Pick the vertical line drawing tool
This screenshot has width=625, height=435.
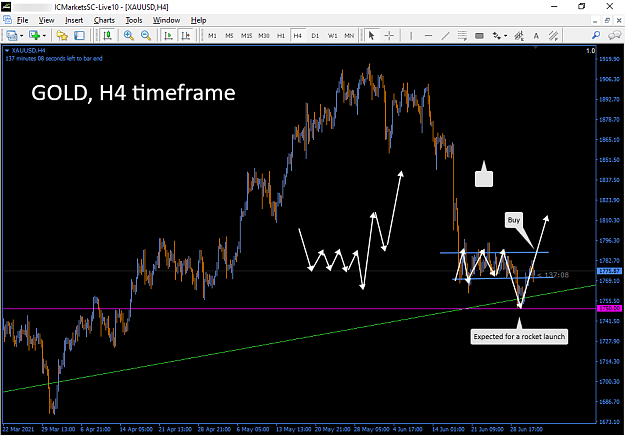tap(411, 35)
